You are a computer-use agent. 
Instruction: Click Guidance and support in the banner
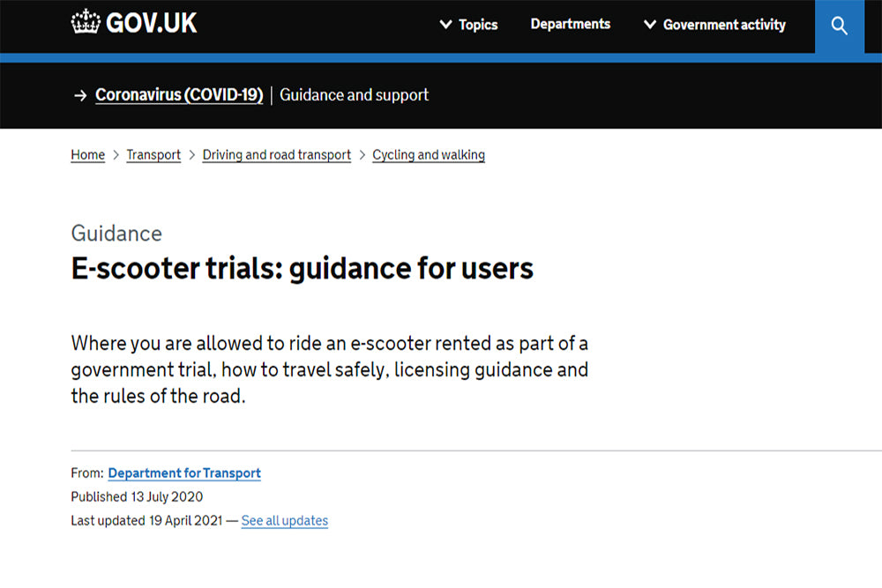[354, 94]
